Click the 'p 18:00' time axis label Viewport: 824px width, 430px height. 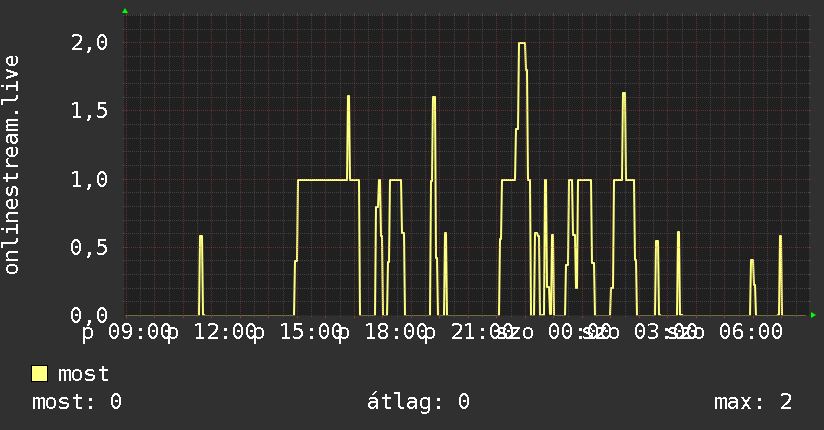(x=383, y=332)
